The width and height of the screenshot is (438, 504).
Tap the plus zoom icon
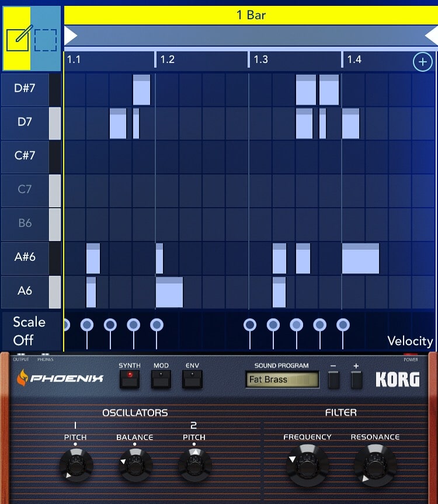coord(422,61)
